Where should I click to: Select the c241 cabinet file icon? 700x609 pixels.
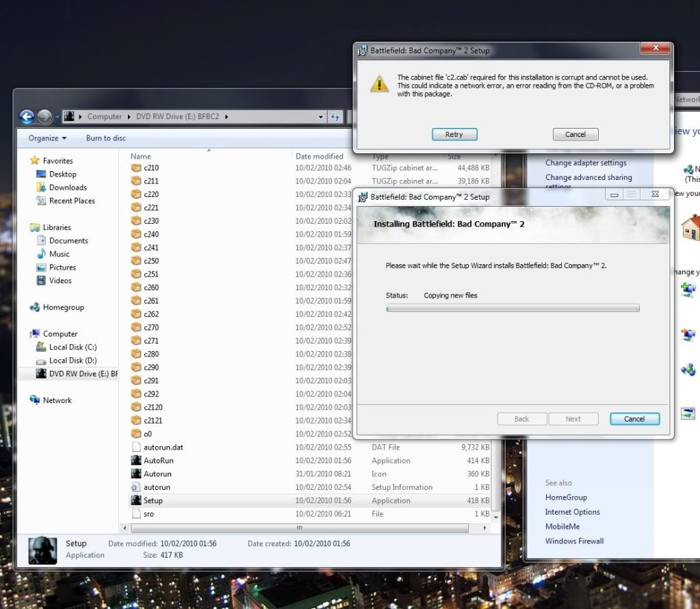coord(136,247)
